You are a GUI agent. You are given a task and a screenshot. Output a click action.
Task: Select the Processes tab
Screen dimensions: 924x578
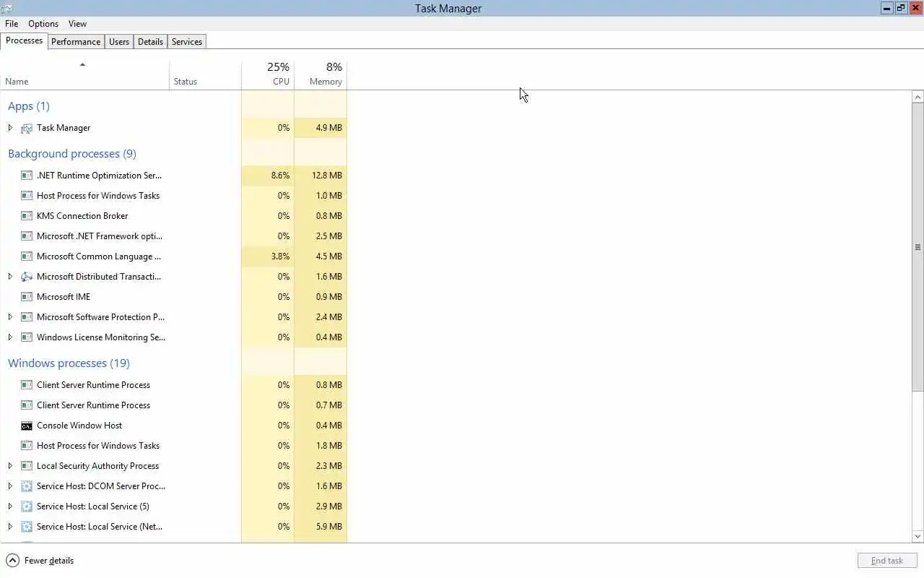pyautogui.click(x=24, y=40)
